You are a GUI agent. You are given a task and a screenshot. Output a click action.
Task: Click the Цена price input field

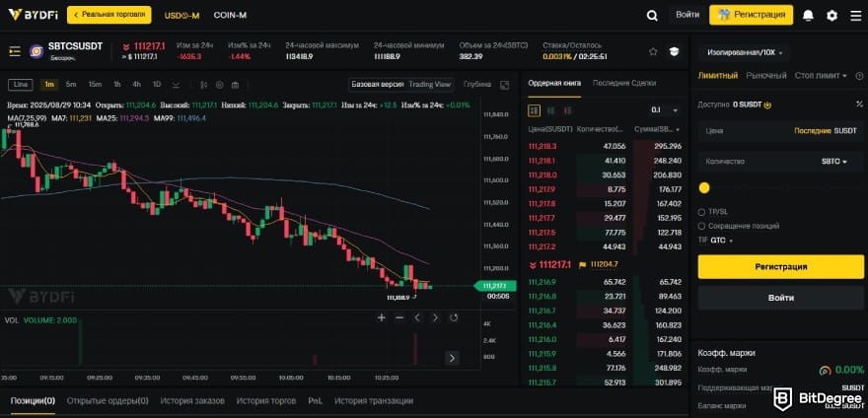point(780,131)
